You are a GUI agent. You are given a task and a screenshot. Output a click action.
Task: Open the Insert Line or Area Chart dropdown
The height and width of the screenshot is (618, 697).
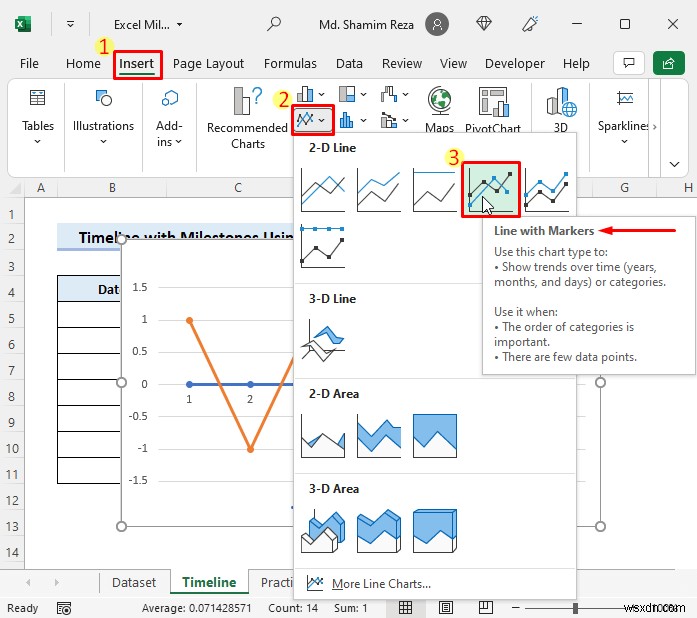312,120
